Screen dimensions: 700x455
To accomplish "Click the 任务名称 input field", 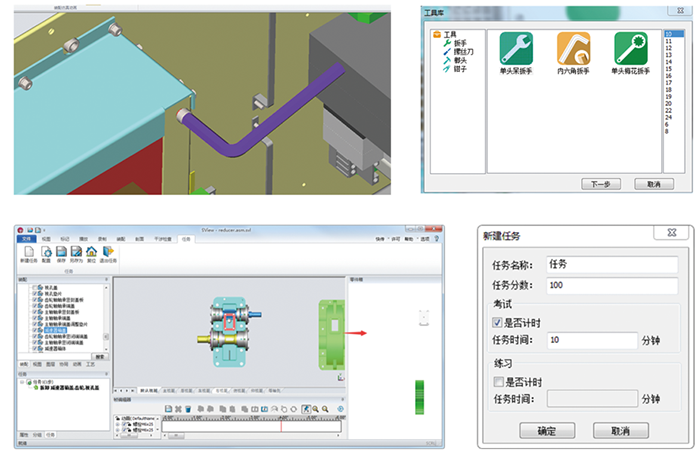I will [612, 264].
